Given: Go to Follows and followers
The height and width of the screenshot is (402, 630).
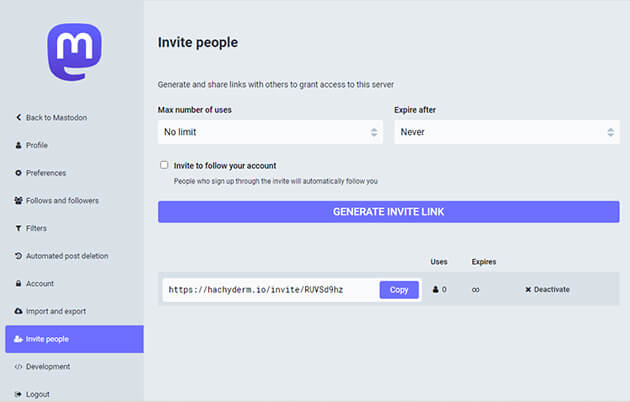Looking at the screenshot, I should pos(62,201).
